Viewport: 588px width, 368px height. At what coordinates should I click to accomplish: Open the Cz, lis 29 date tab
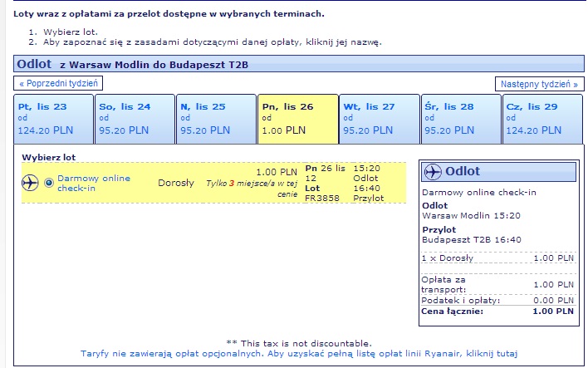[542, 119]
